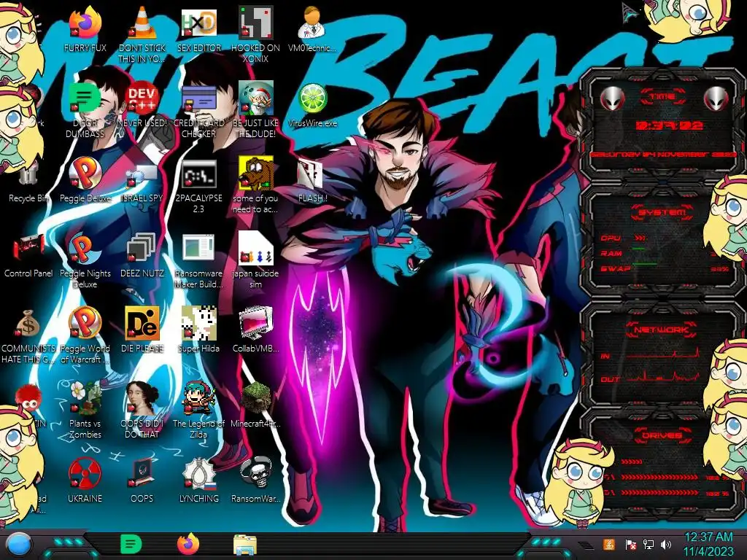The image size is (747, 560).
Task: Launch the SEX EDITOR HxD shortcut
Action: [199, 24]
